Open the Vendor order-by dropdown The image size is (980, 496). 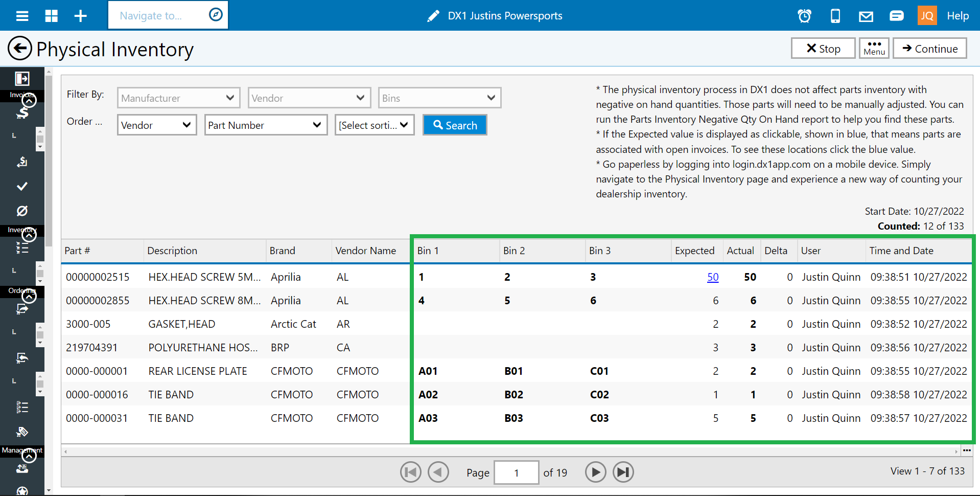click(157, 125)
